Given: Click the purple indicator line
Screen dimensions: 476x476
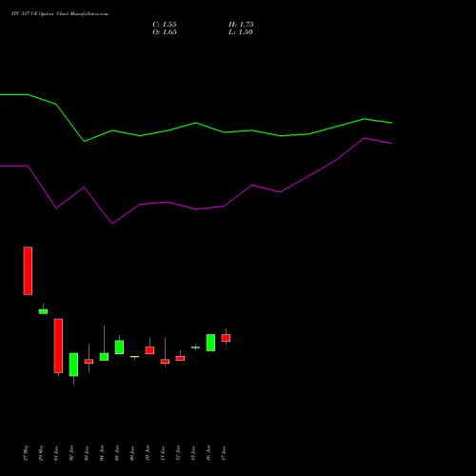Looking at the screenshot, I should pyautogui.click(x=196, y=208).
